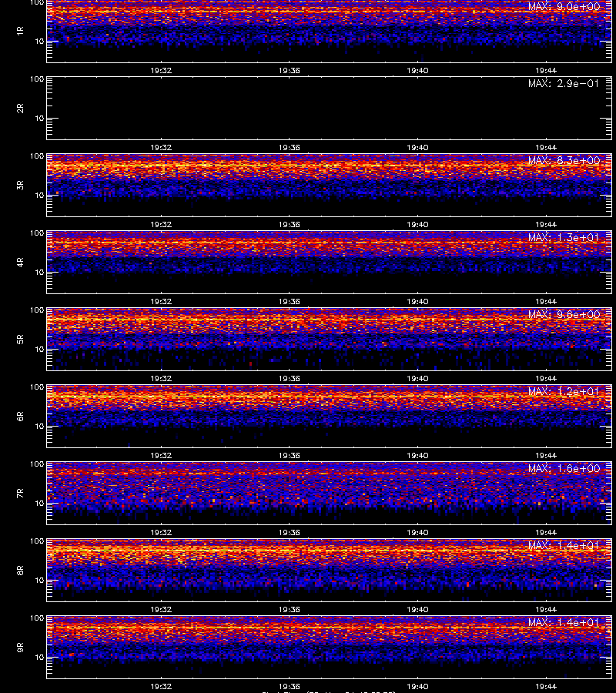Screen dimensions: 616x693
Task: Click the 4R panel axis label
Action: coord(20,262)
